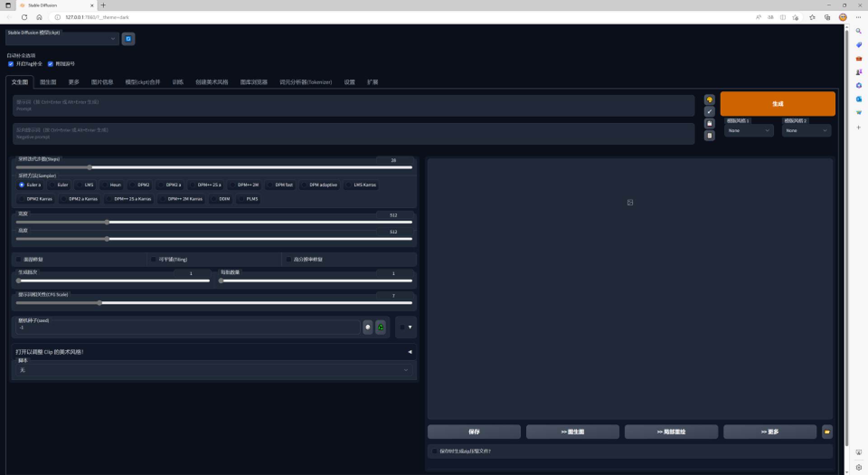The width and height of the screenshot is (868, 475).
Task: Open the 模版风格 1 style dropdown
Action: (748, 131)
